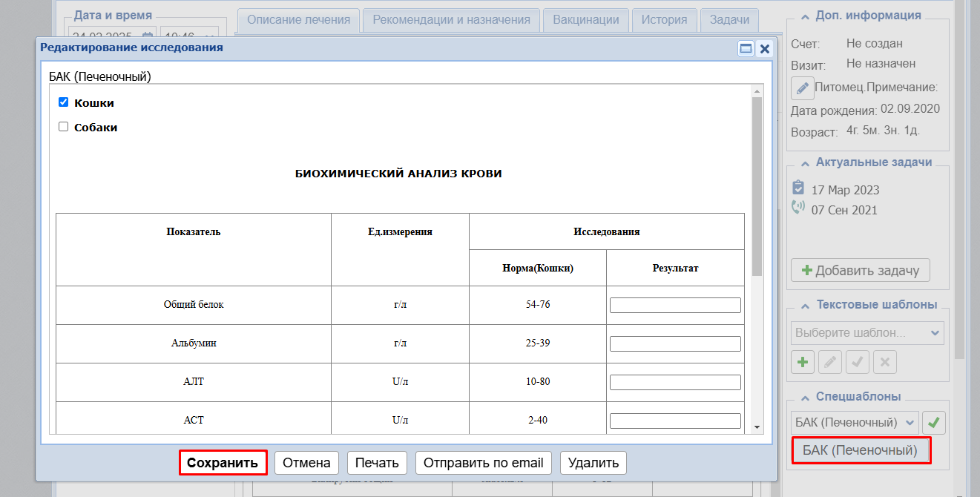
Task: Click green plus icon under Текстовые шаблоны
Action: [x=802, y=363]
